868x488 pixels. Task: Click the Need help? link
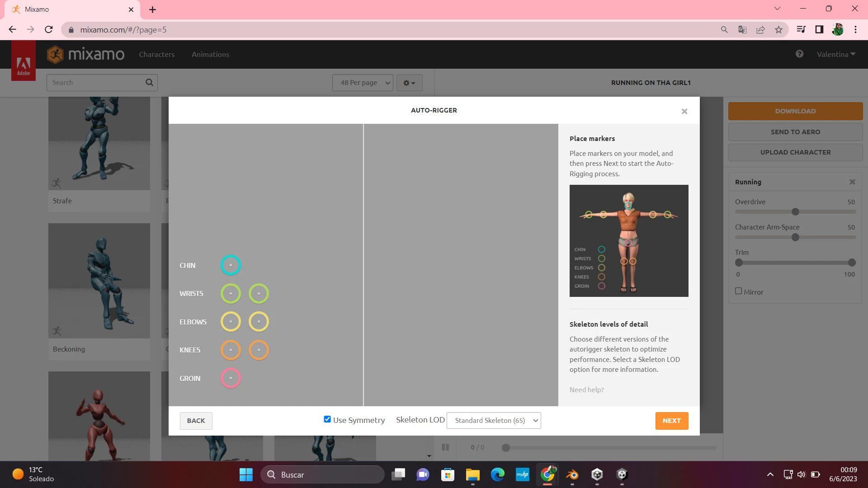(x=586, y=389)
